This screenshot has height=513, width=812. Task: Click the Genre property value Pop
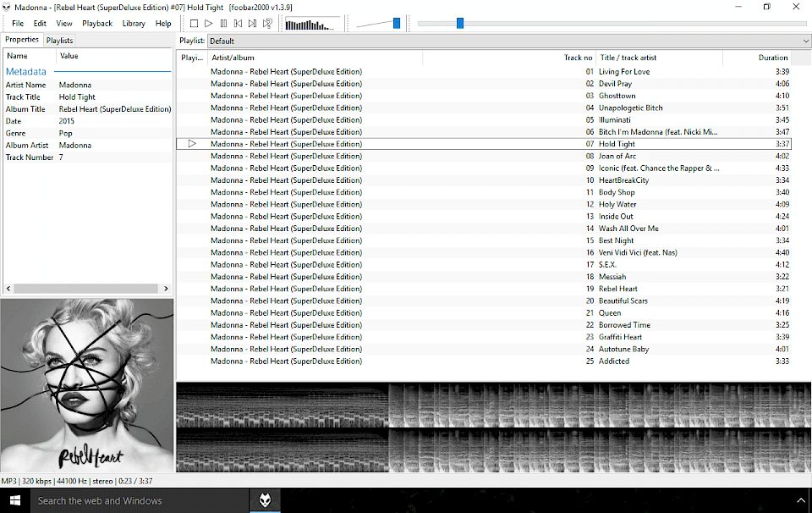pyautogui.click(x=66, y=133)
